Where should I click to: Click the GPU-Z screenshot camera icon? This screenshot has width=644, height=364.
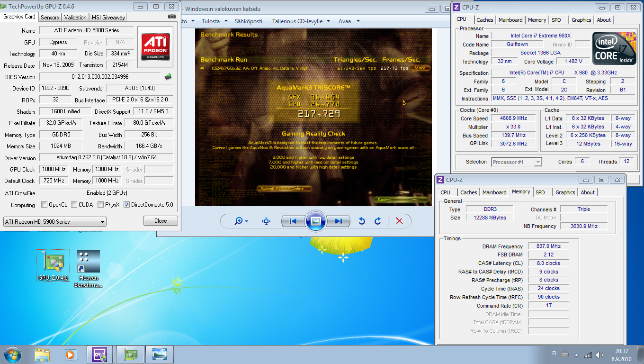click(172, 17)
